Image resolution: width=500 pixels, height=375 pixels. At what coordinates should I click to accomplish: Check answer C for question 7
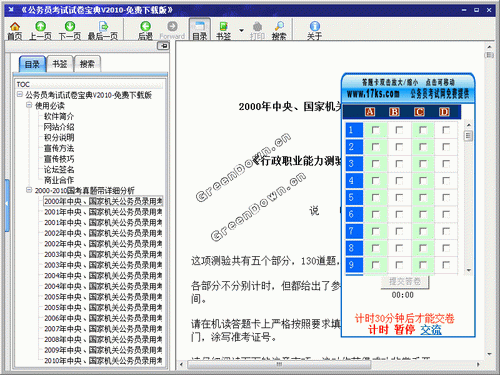pos(423,231)
